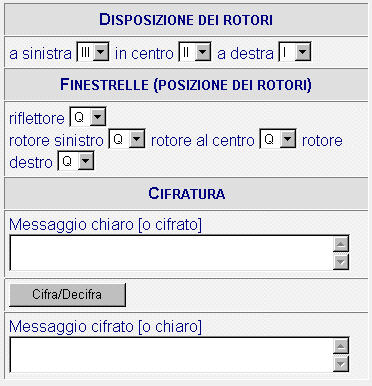
Task: Click down arrow of Messaggio cifrato scrollbar
Action: pyautogui.click(x=341, y=364)
